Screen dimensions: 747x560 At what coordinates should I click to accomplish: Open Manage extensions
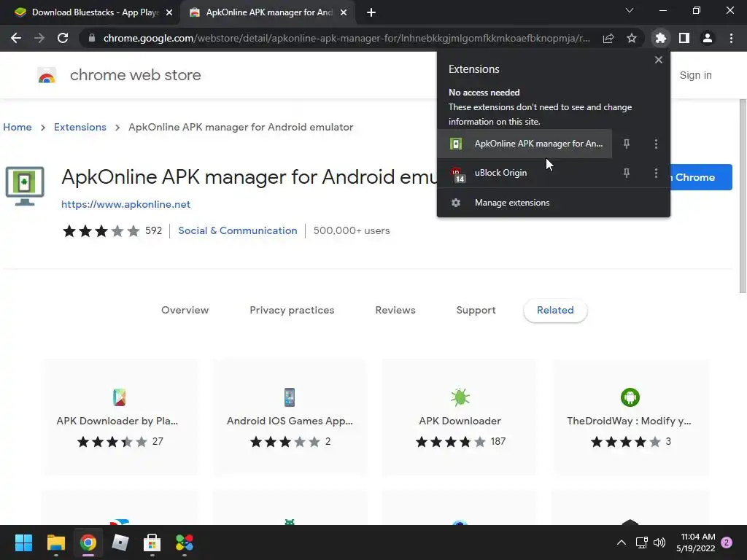[x=553, y=203]
